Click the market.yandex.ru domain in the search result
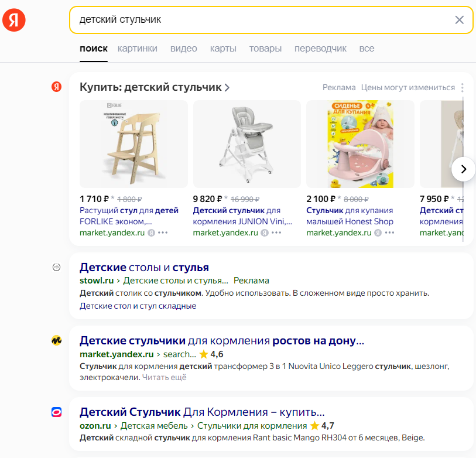Screen dimensions: 476x458 click(x=117, y=354)
